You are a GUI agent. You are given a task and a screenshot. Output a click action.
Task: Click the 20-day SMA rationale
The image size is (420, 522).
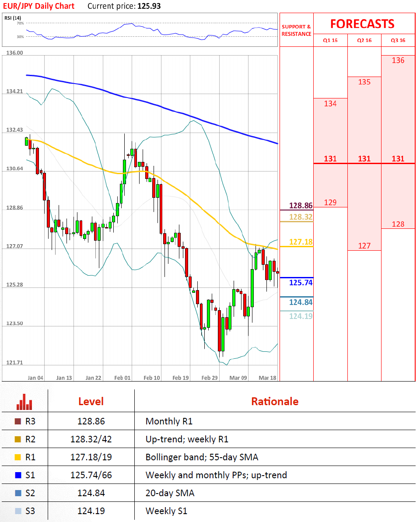tap(170, 494)
